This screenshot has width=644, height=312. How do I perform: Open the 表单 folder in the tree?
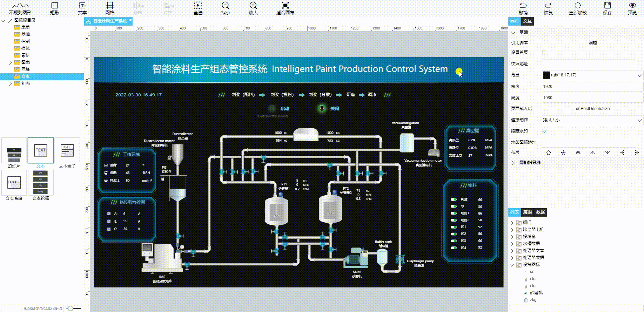click(22, 27)
